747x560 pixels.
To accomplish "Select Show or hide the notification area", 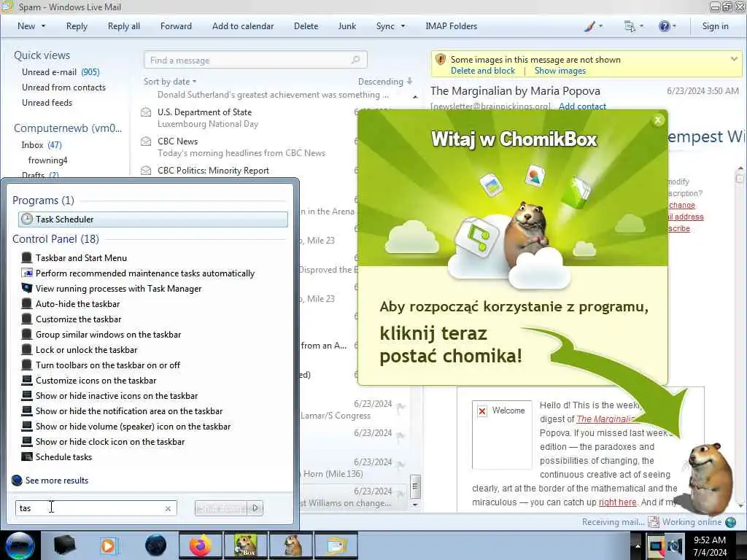I will [128, 411].
